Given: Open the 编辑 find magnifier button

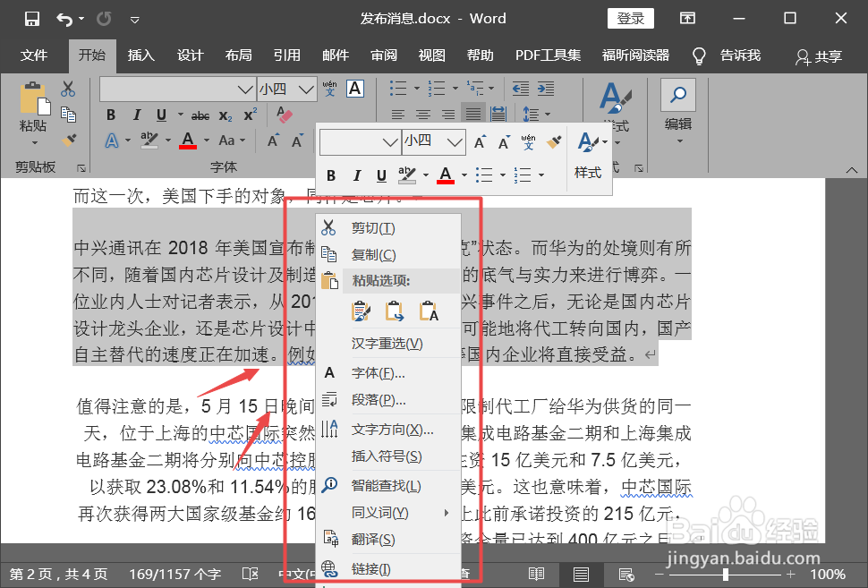Looking at the screenshot, I should [678, 95].
